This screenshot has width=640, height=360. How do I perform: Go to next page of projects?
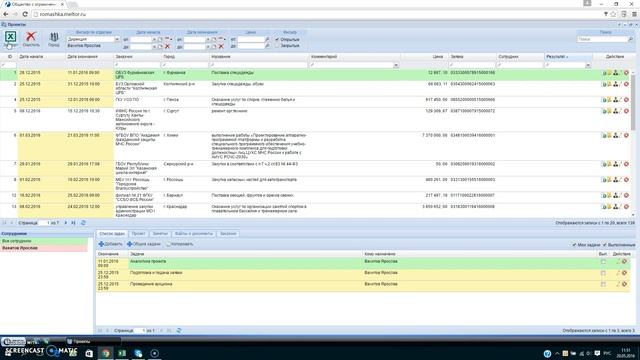click(x=66, y=223)
